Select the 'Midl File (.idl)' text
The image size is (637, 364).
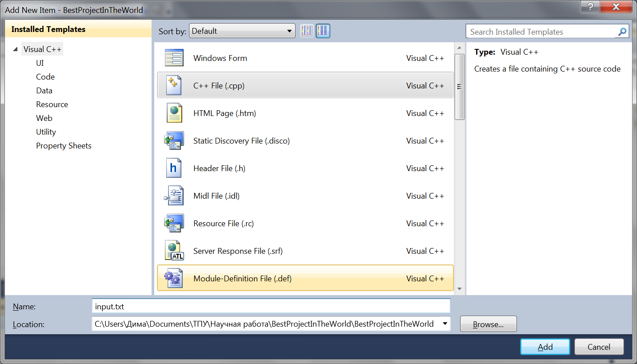pos(216,196)
